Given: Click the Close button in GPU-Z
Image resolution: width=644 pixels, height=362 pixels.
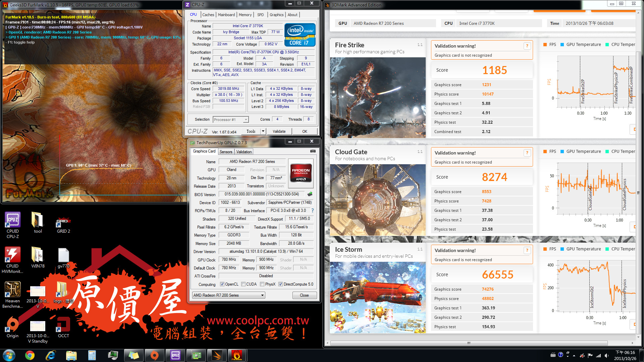Looking at the screenshot, I should (304, 295).
